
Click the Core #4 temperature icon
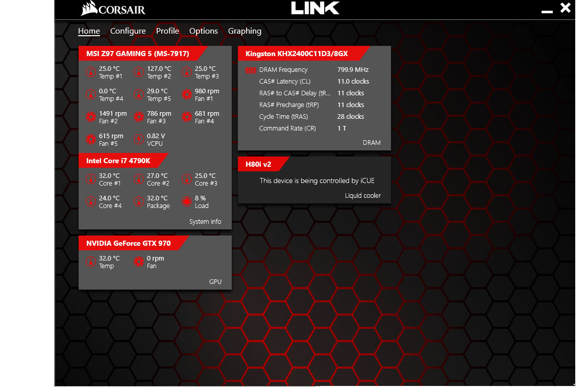91,201
